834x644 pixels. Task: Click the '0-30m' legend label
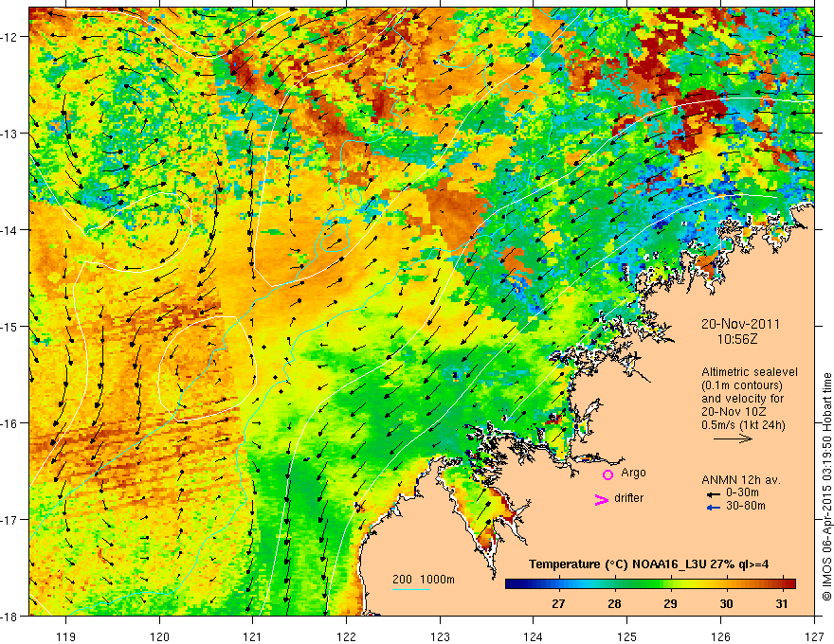coord(742,493)
